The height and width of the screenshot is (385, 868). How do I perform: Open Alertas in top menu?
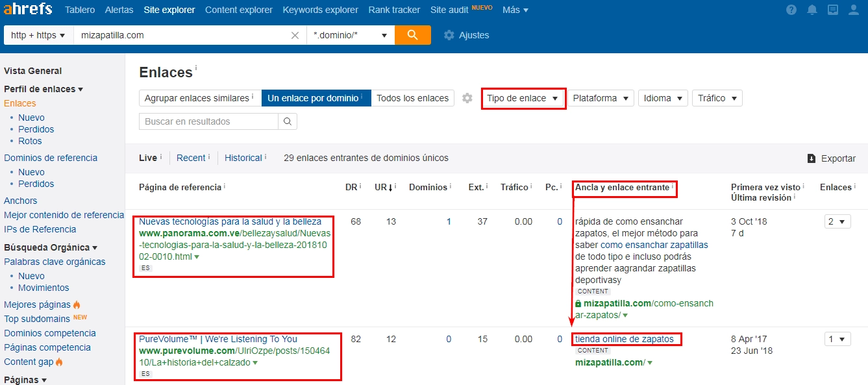tap(119, 10)
